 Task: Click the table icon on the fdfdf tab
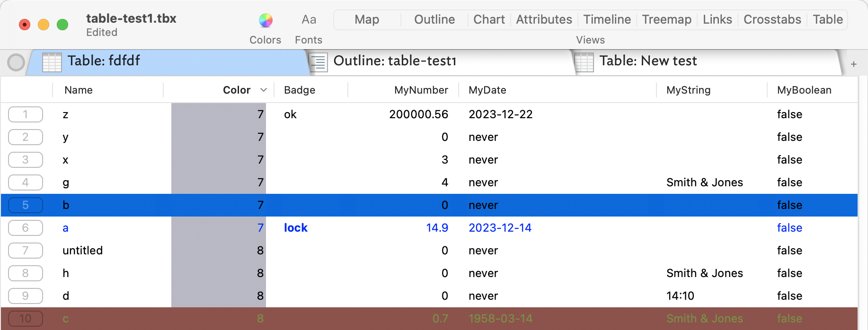[x=52, y=62]
